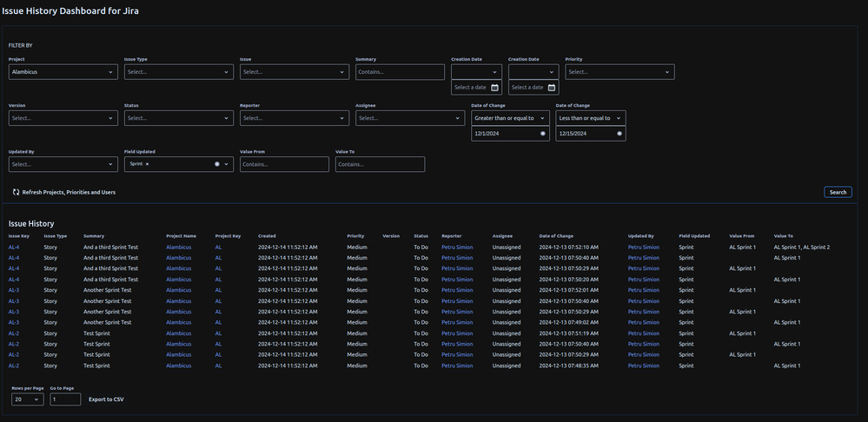The height and width of the screenshot is (422, 868).
Task: Click the Field Updated column header
Action: tap(694, 236)
